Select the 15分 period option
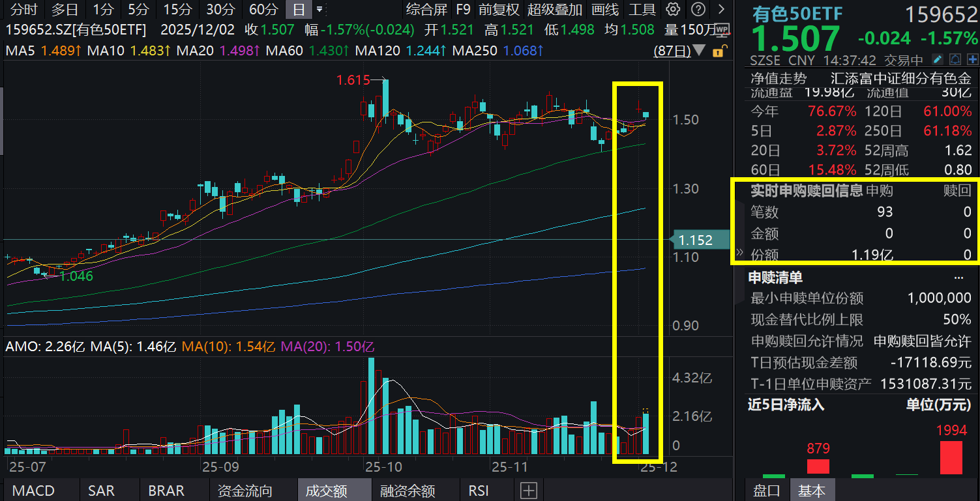The width and height of the screenshot is (980, 501). point(177,10)
